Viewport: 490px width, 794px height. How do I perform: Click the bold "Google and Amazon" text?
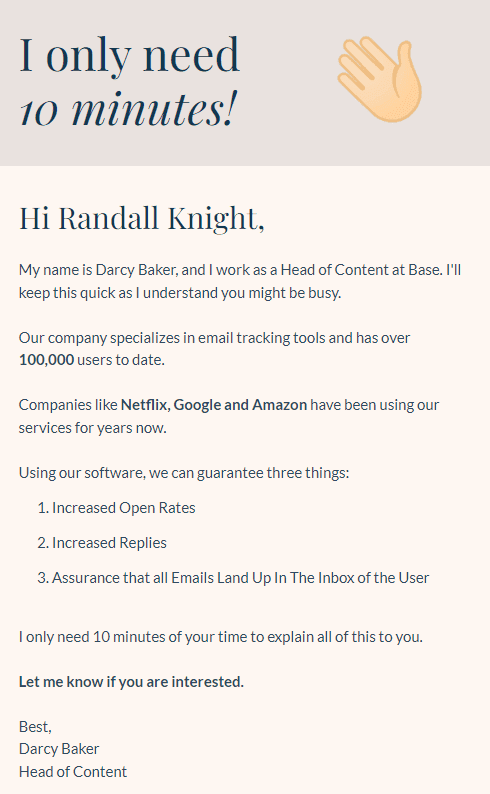pyautogui.click(x=240, y=405)
